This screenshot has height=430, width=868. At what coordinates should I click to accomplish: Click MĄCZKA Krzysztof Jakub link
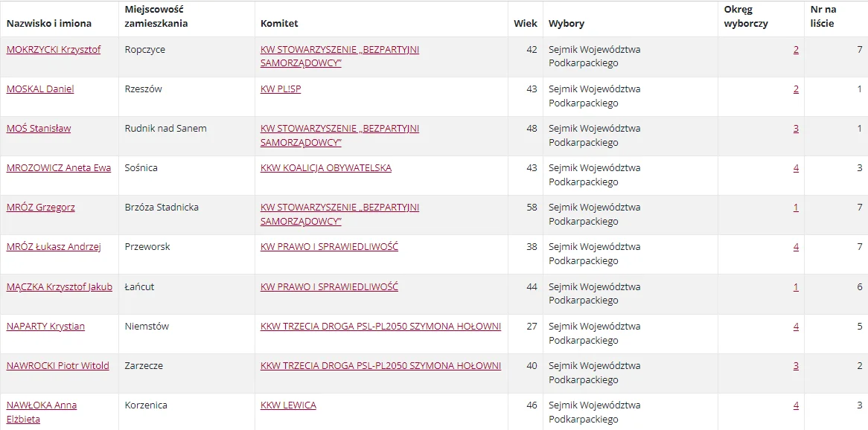(x=60, y=286)
